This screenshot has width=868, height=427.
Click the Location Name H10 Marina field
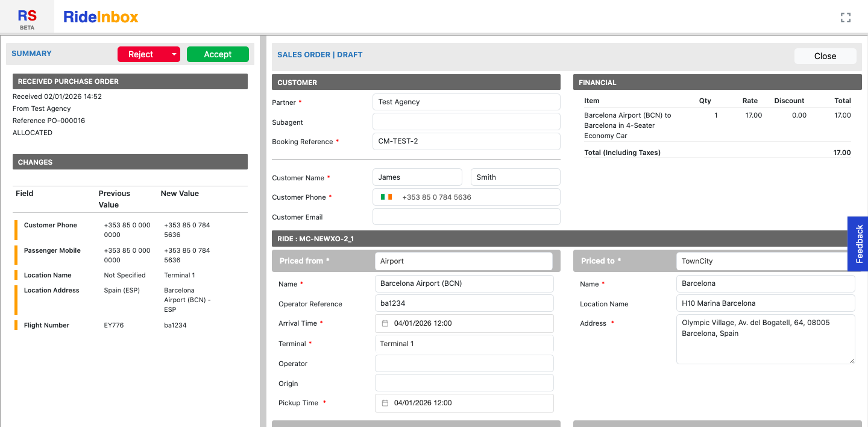(x=765, y=303)
